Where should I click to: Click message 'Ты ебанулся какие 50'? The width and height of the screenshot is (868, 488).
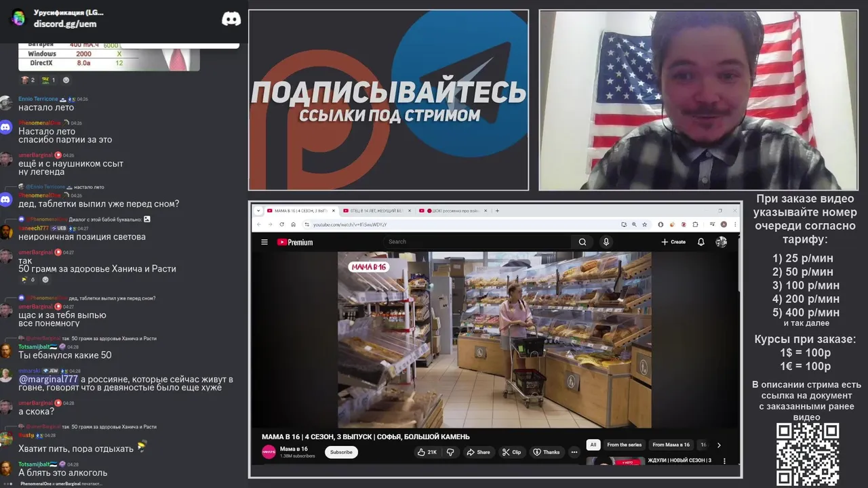click(65, 355)
